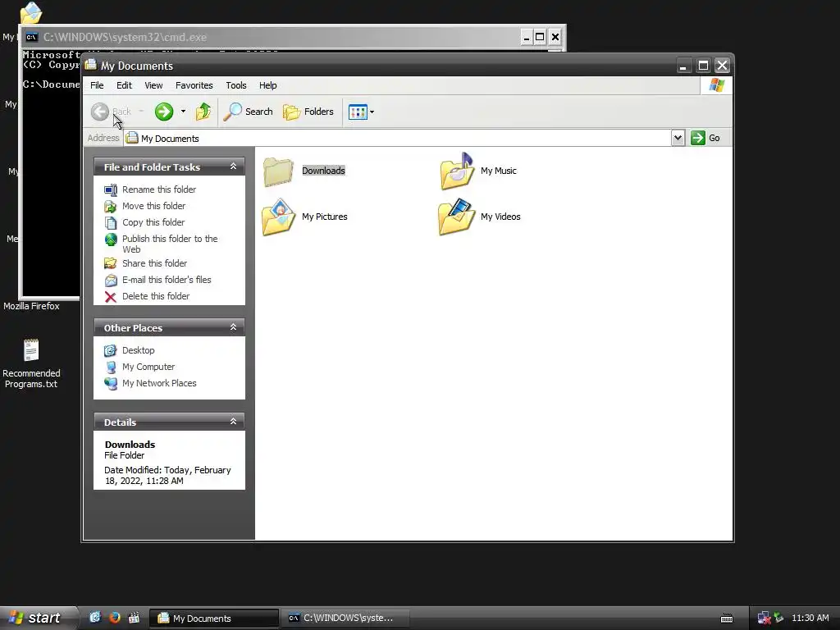
Task: Click the Go button
Action: tap(705, 138)
